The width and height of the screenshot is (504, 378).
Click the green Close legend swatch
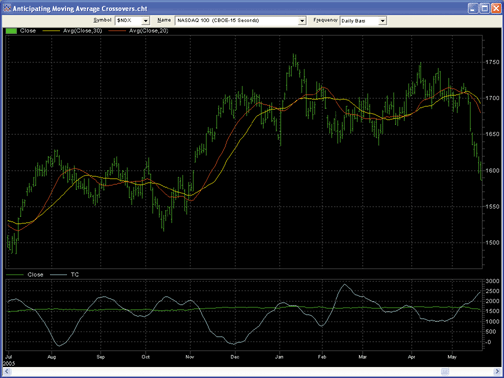tap(11, 31)
